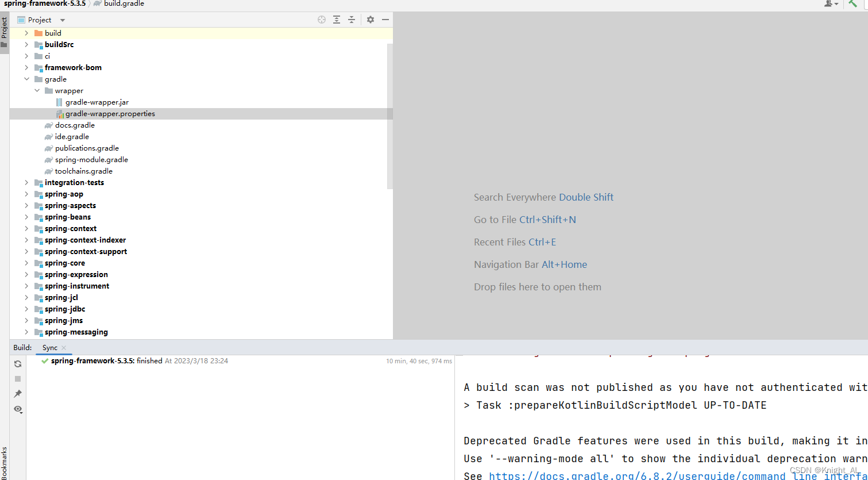Click the spring-framework-5.3.5 breadcrumb
The image size is (868, 480).
point(45,3)
